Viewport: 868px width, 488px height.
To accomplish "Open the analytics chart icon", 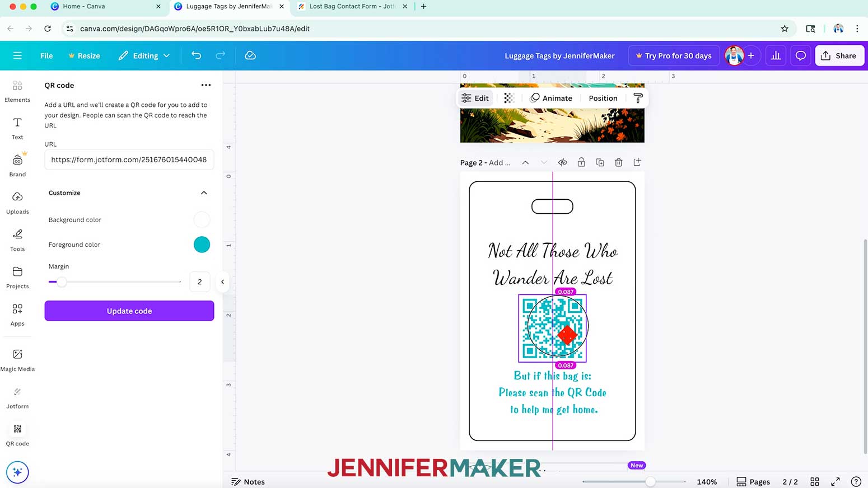I will [776, 55].
